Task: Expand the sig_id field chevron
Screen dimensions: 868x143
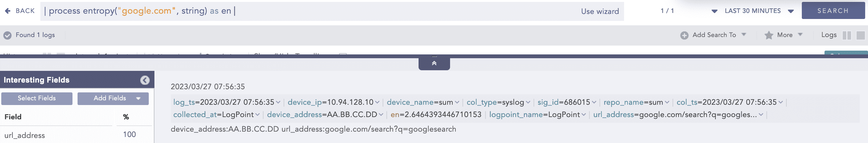Action: pyautogui.click(x=594, y=103)
